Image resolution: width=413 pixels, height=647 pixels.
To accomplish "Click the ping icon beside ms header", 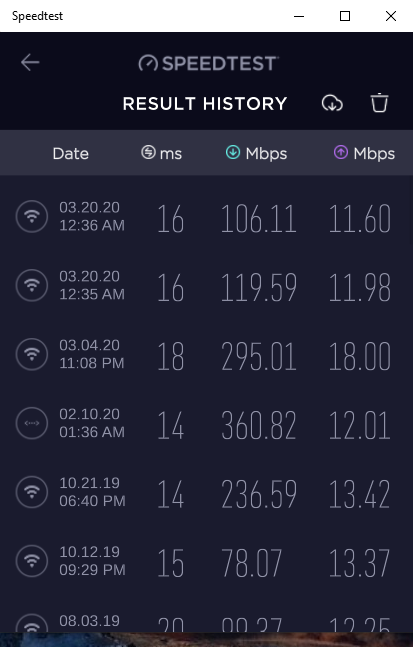I will [x=148, y=152].
